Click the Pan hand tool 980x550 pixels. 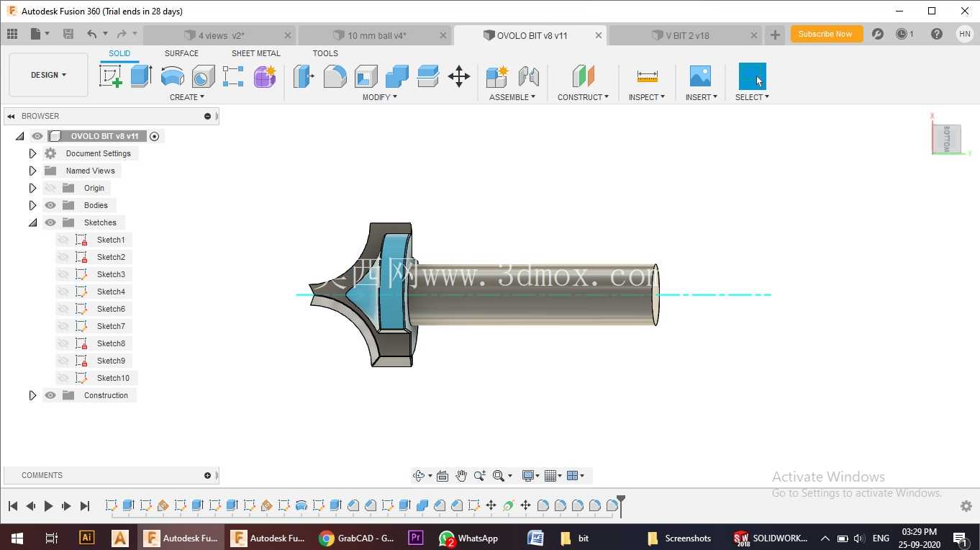[461, 476]
